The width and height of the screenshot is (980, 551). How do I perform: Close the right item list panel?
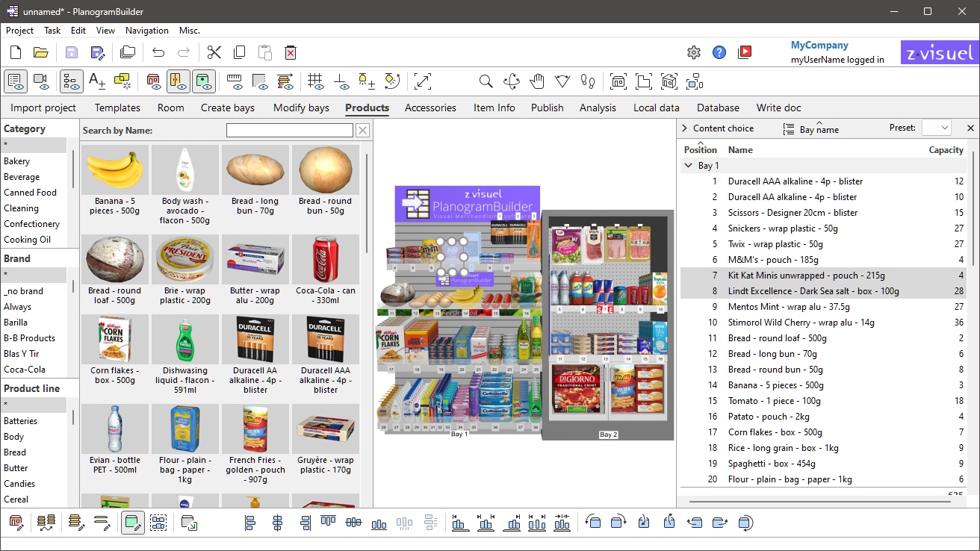(x=970, y=128)
